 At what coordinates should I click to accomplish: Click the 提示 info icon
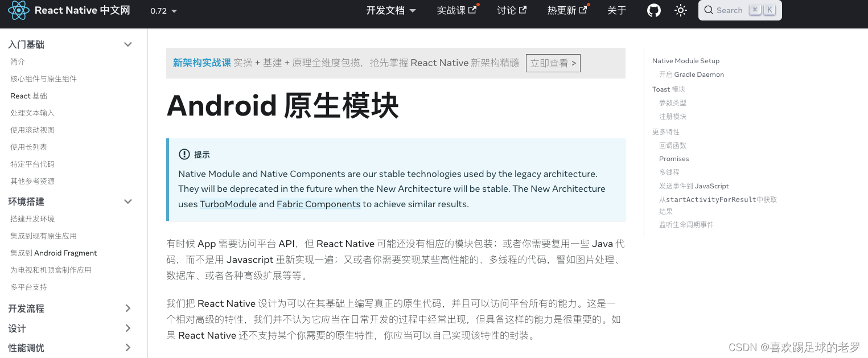click(x=184, y=154)
